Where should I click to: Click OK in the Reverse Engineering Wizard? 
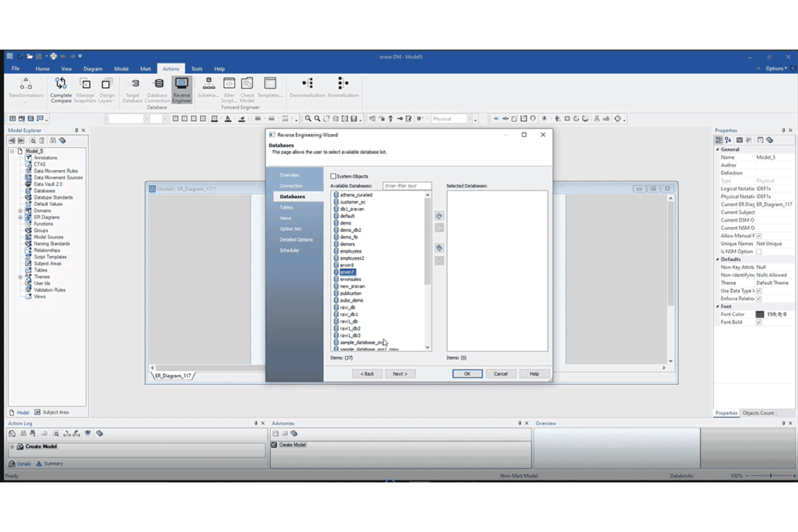click(467, 374)
